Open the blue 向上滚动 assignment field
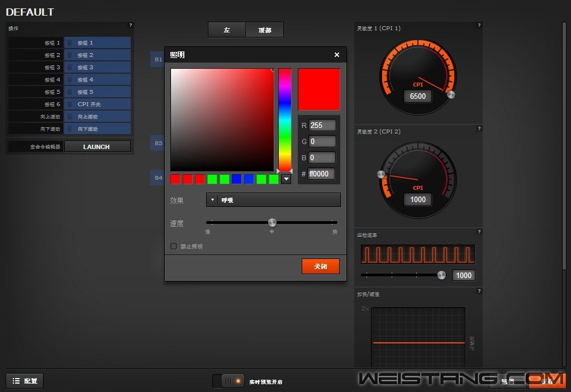Image resolution: width=571 pixels, height=392 pixels. [97, 117]
